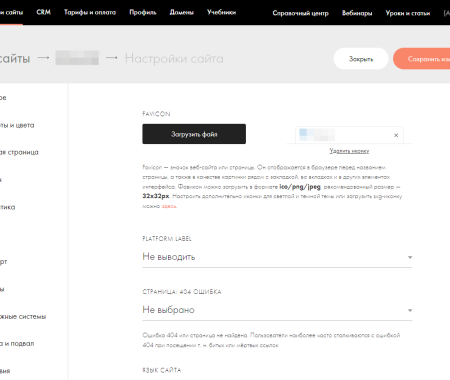
Task: Remove uploaded favicon file with X icon
Action: [396, 135]
